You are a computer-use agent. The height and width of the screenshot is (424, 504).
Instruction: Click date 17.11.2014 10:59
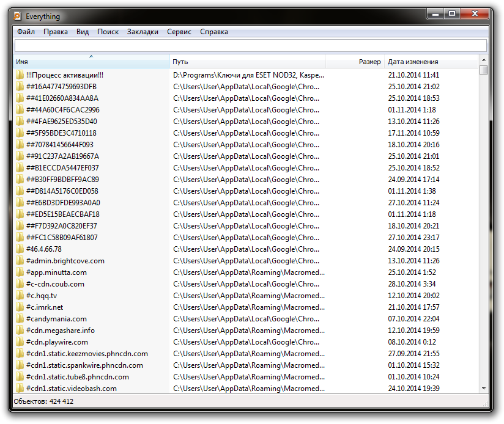[x=413, y=133]
